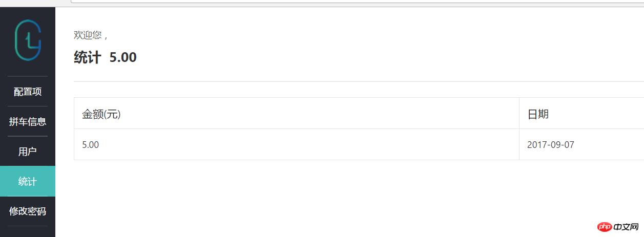Select the 2017-09-07 date cell
The width and height of the screenshot is (644, 237).
tap(581, 145)
